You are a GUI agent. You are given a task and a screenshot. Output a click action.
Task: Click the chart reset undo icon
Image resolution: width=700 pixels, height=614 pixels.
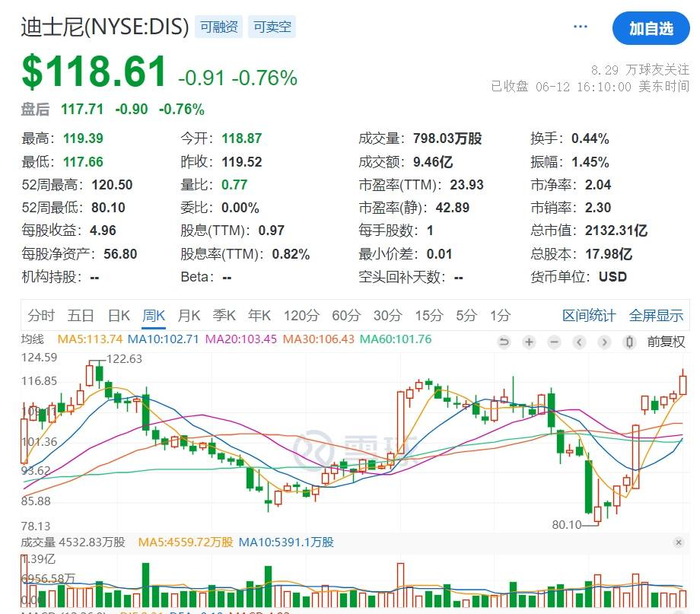pos(504,342)
